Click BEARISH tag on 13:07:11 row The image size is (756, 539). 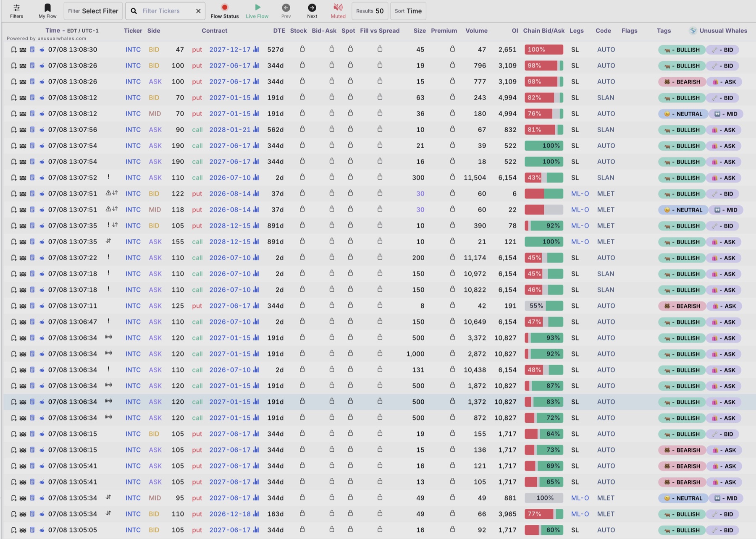[x=682, y=306]
